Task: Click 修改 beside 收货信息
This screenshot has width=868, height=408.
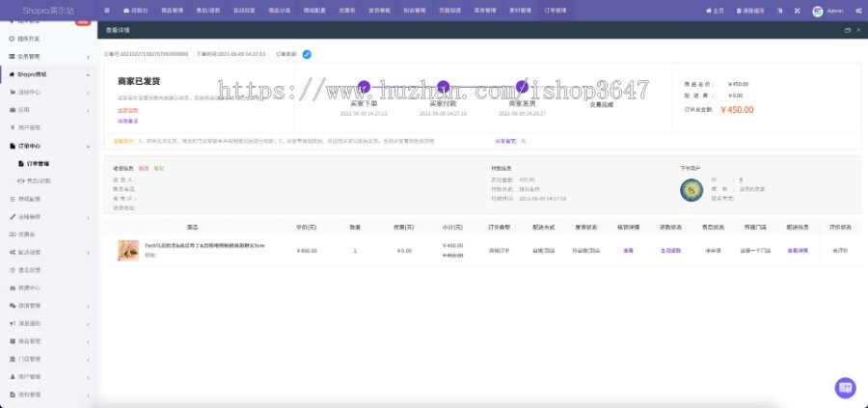Action: click(x=144, y=168)
